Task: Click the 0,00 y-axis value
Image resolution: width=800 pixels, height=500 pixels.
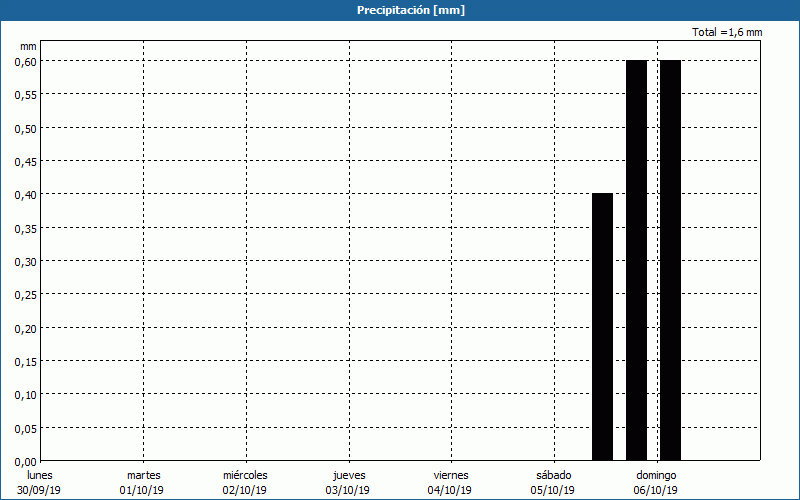Action: coord(26,462)
